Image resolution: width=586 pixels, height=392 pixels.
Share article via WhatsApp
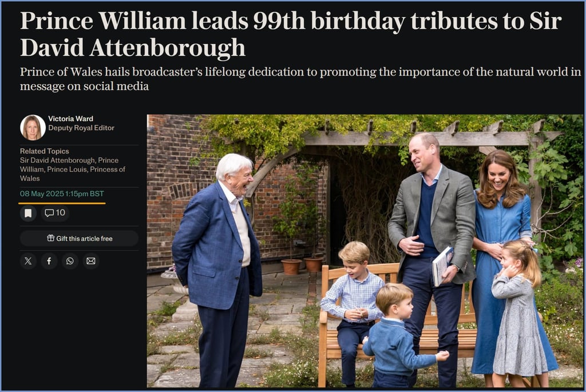click(x=70, y=261)
